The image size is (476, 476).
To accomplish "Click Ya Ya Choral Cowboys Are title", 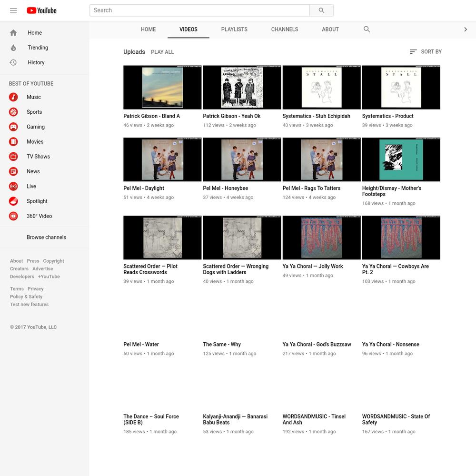I will [395, 269].
